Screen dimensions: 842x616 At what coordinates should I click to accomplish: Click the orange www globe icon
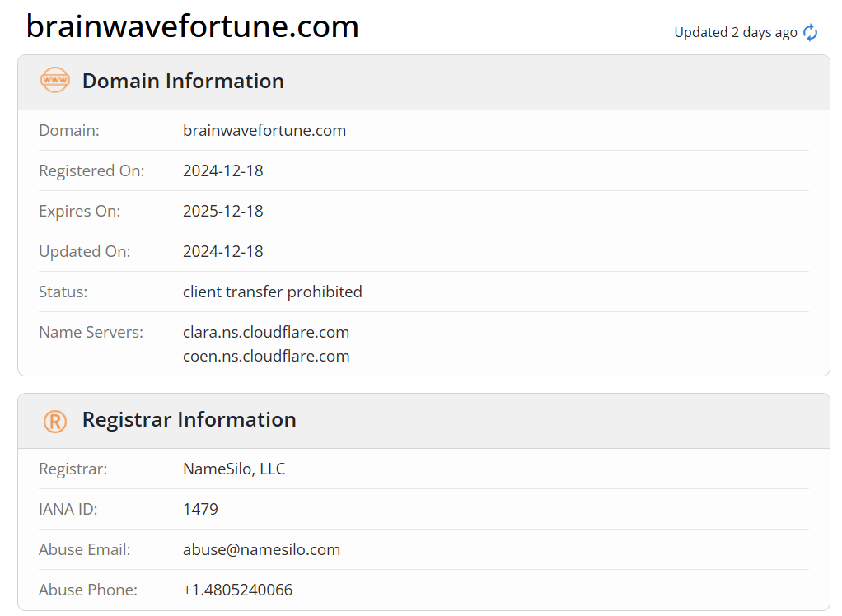tap(54, 80)
